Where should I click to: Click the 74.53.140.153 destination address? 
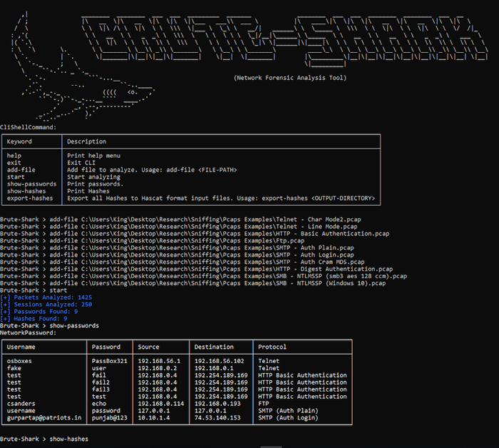(x=217, y=418)
